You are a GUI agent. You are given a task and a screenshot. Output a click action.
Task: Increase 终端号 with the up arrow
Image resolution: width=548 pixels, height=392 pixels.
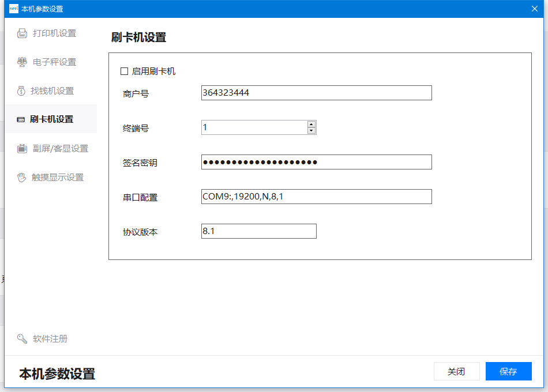click(x=311, y=124)
